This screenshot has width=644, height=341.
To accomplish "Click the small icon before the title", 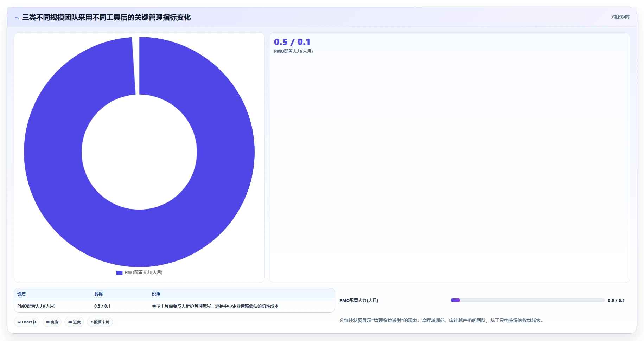I will point(17,18).
